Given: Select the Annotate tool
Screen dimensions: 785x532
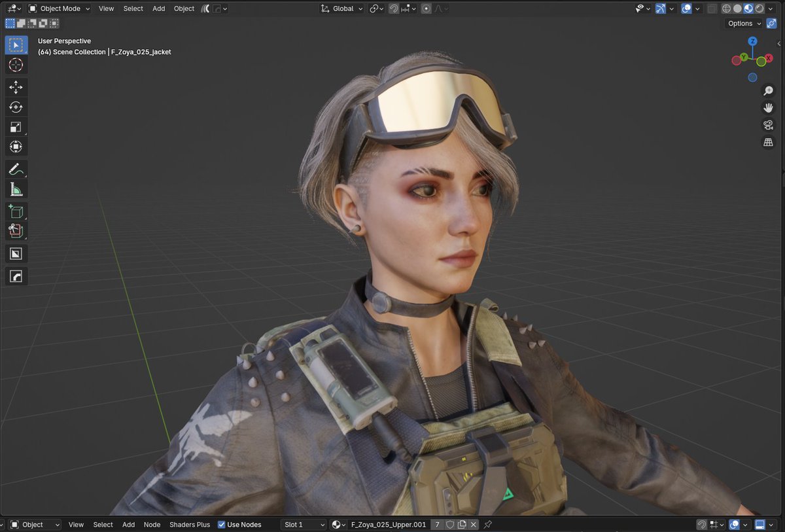Looking at the screenshot, I should tap(16, 168).
